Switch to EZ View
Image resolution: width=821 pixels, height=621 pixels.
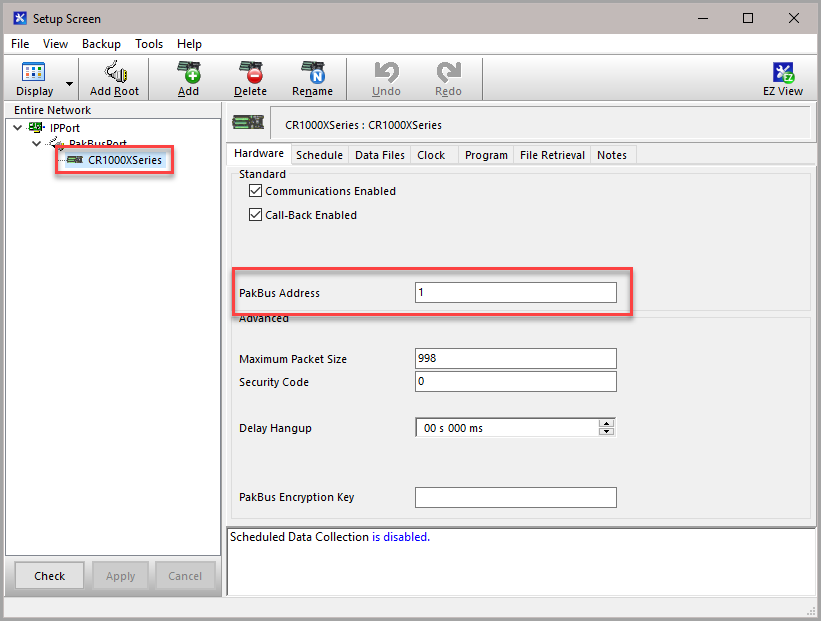[783, 72]
